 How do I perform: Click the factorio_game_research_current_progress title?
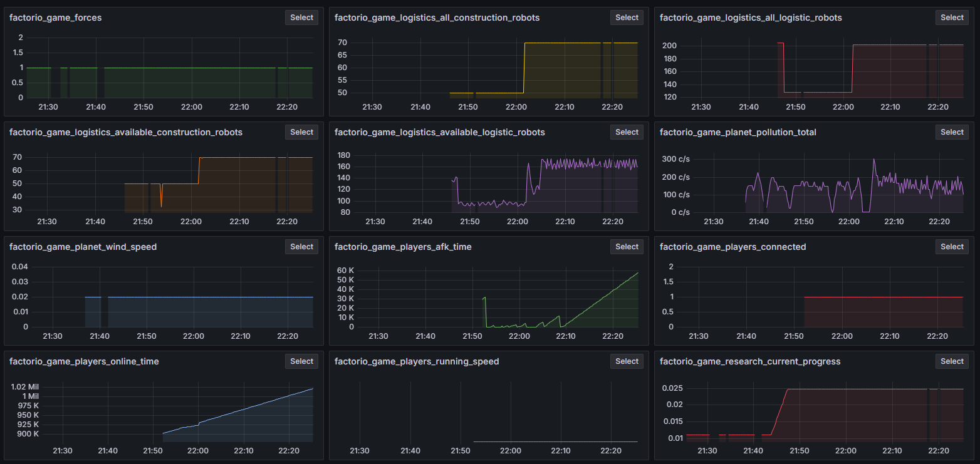point(750,361)
